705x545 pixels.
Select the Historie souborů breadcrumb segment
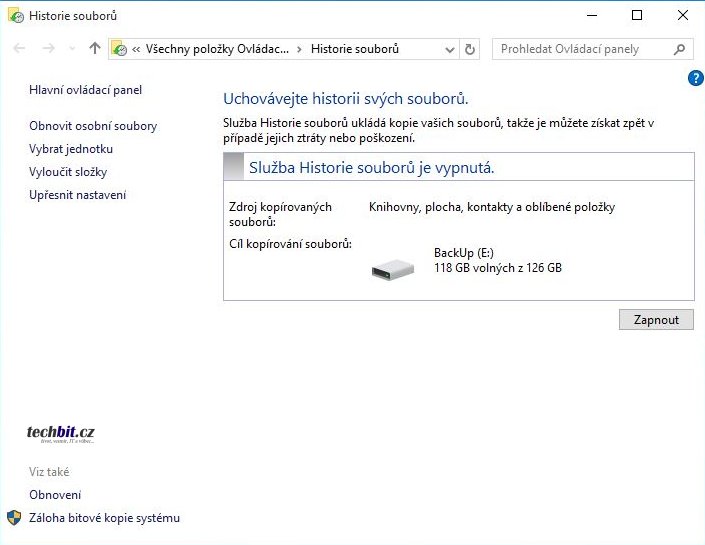(x=354, y=49)
